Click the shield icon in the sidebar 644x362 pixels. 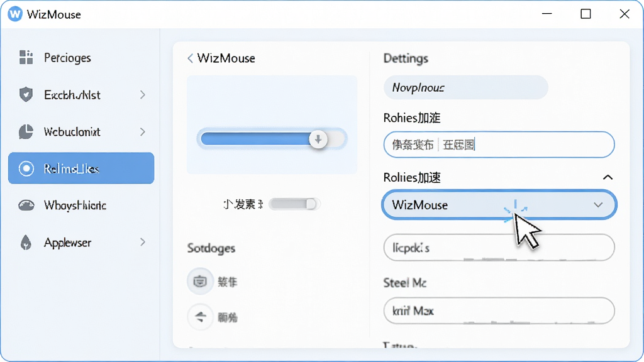26,94
